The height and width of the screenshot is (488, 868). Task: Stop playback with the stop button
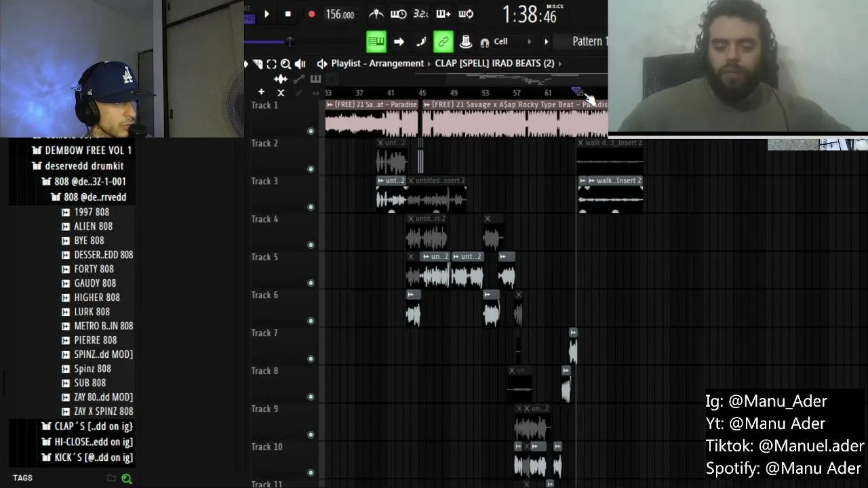(x=288, y=14)
